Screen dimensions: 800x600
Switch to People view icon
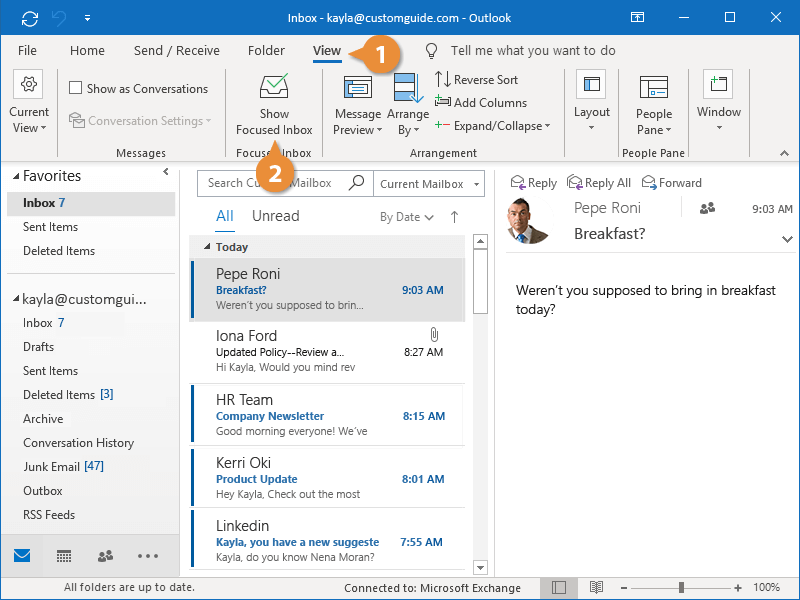click(x=106, y=556)
